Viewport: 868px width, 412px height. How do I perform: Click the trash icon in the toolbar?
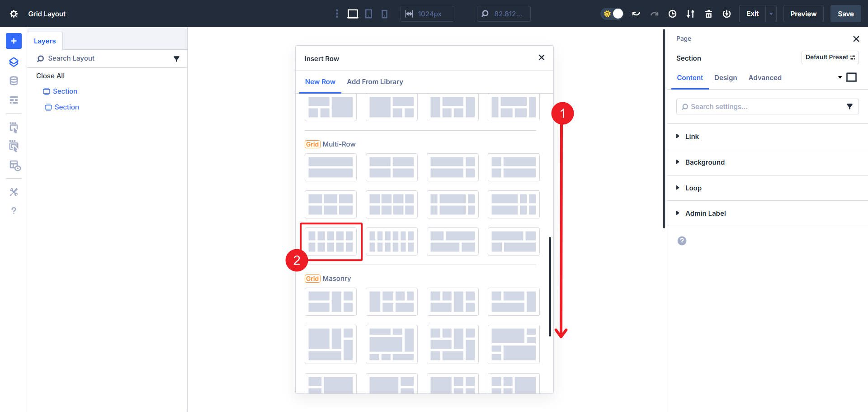(x=708, y=14)
